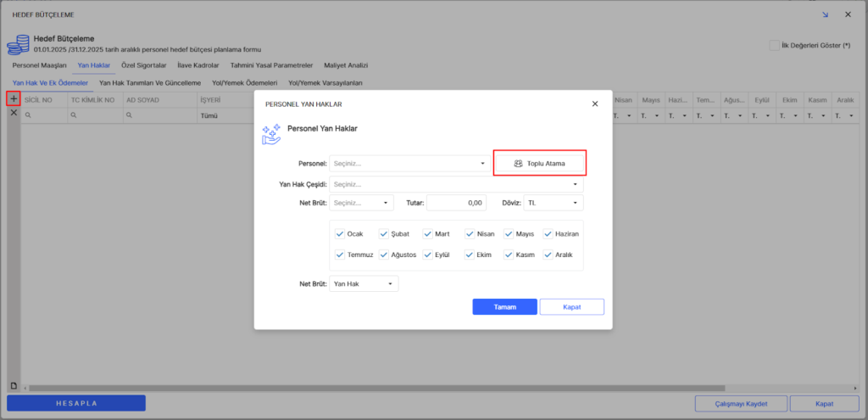This screenshot has width=868, height=420.
Task: Click search icon in AD SOYAD filter
Action: coord(130,116)
